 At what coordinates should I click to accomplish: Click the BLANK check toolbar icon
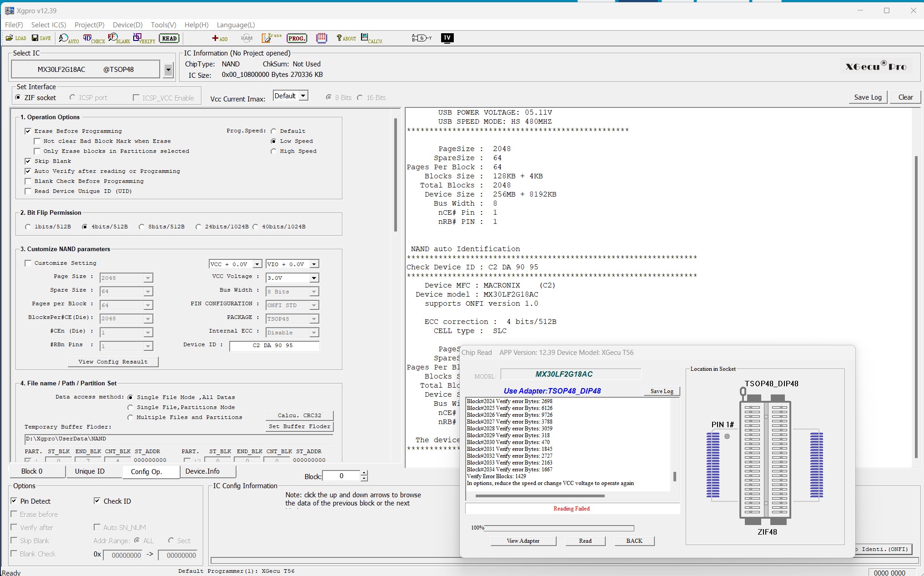119,39
